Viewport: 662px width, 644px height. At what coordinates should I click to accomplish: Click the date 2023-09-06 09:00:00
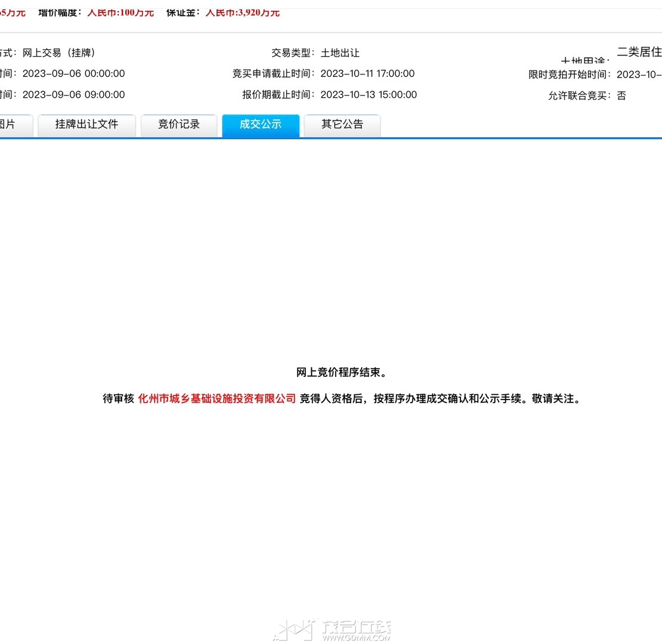[73, 95]
